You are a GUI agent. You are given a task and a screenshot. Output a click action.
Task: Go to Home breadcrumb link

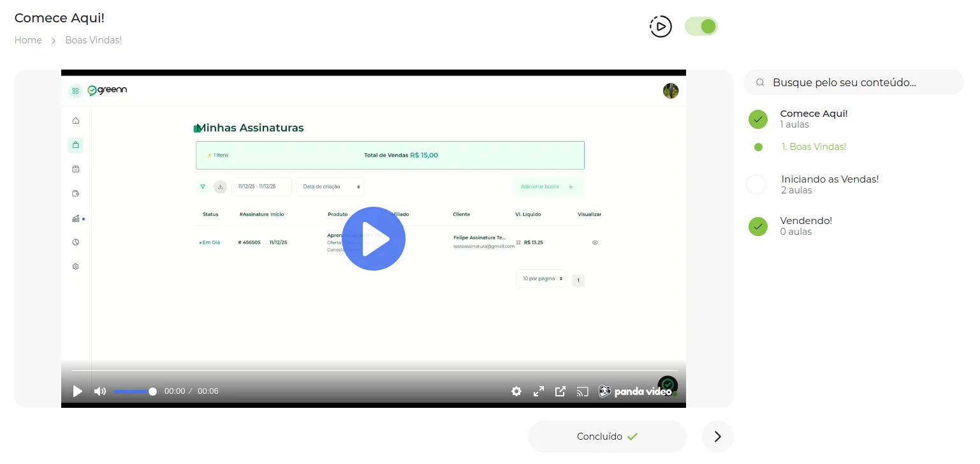click(28, 40)
